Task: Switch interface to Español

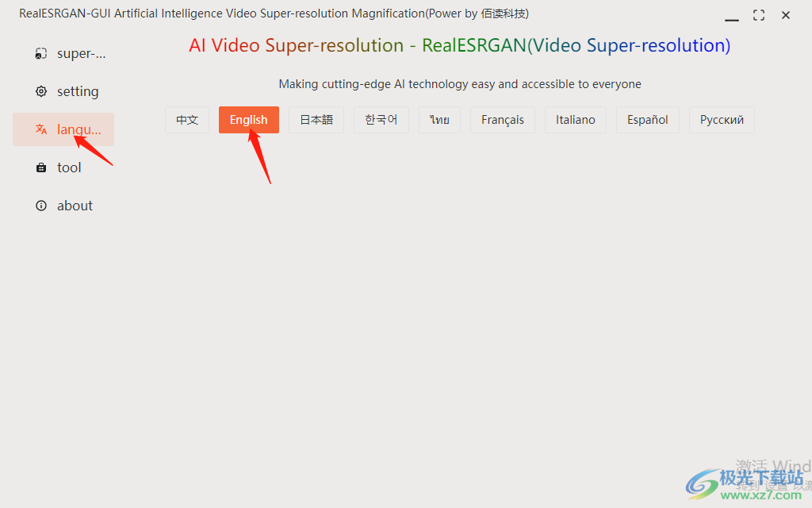Action: click(647, 120)
